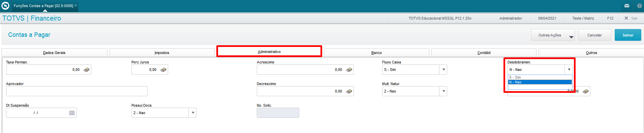The width and height of the screenshot is (644, 133).
Task: Open the Outras Ações dropdown menu
Action: (553, 35)
